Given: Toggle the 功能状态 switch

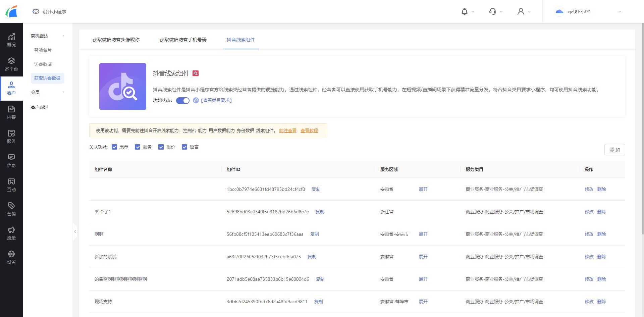Looking at the screenshot, I should pyautogui.click(x=183, y=101).
